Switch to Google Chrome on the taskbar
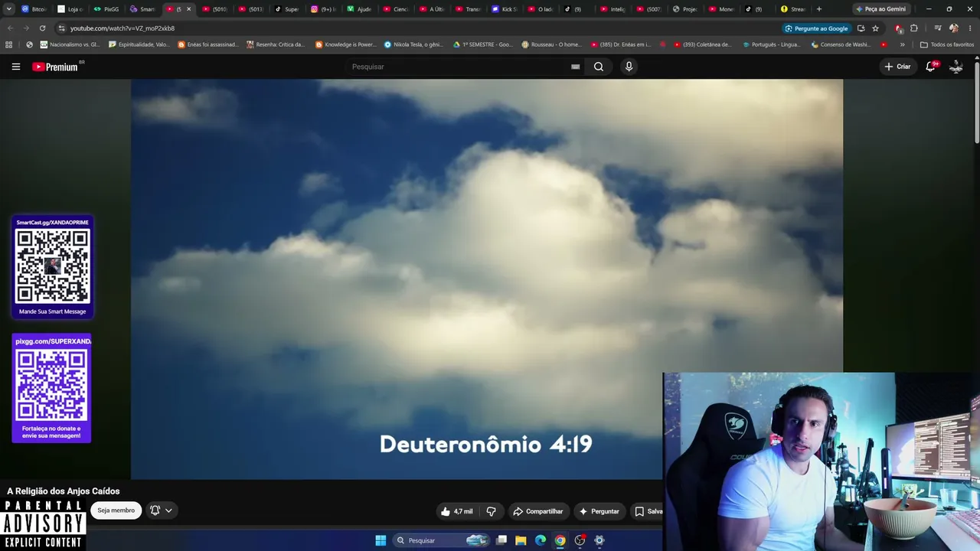Viewport: 980px width, 551px height. [560, 540]
